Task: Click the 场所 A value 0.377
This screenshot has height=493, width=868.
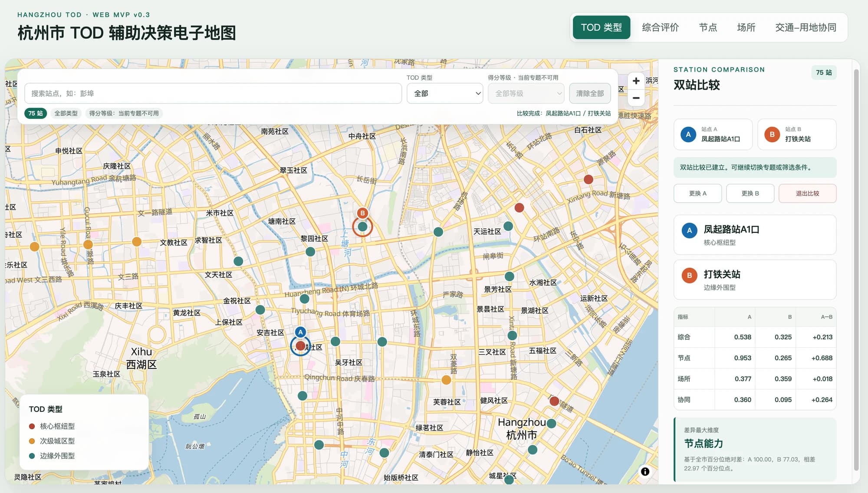Action: click(743, 379)
